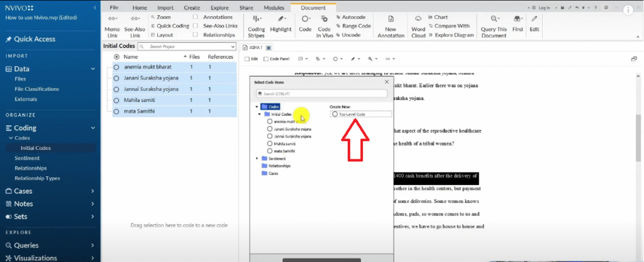Click Uncode in the ribbon

pos(348,35)
